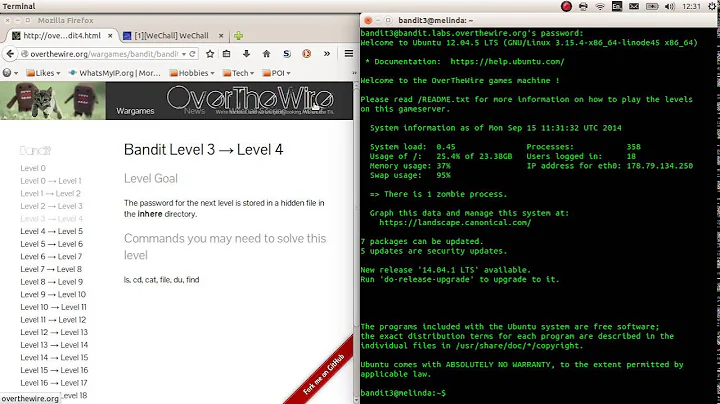The image size is (720, 404).
Task: Open Level 4 → Level 5 link
Action: pos(51,231)
